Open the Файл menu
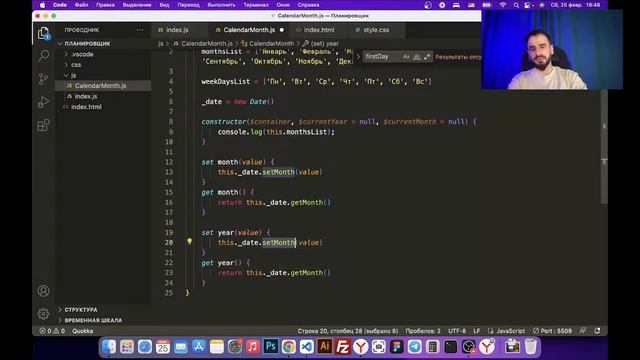The image size is (640, 360). tap(81, 5)
